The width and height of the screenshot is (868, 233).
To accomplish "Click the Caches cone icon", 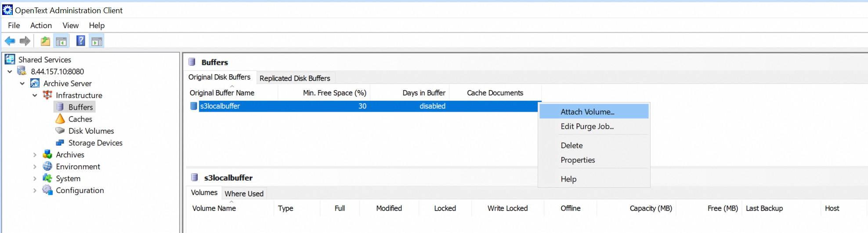I will [60, 119].
